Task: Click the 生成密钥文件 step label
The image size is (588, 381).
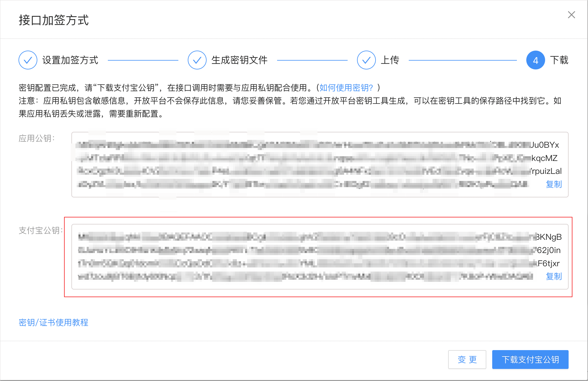Action: [239, 60]
